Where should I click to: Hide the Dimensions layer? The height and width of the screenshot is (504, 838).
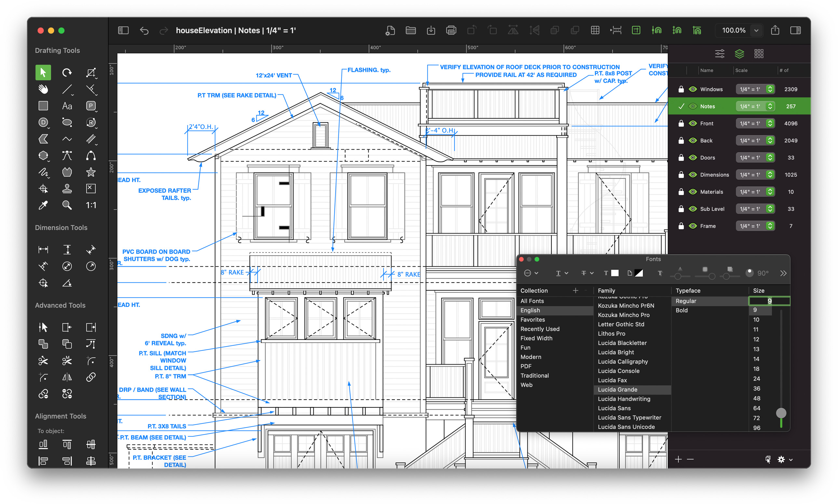click(693, 175)
